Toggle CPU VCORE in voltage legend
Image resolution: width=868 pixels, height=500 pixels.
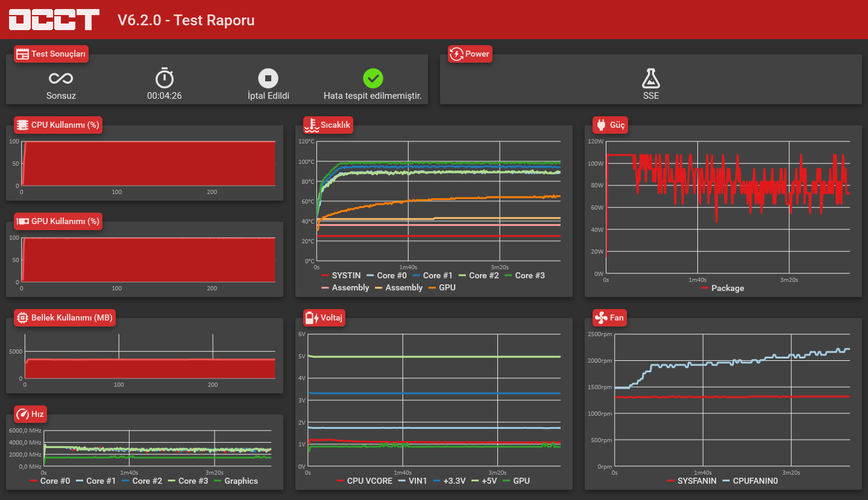tap(364, 481)
